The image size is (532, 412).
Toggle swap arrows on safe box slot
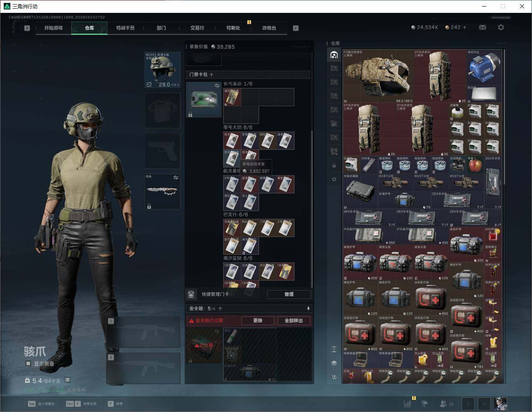coord(217,331)
